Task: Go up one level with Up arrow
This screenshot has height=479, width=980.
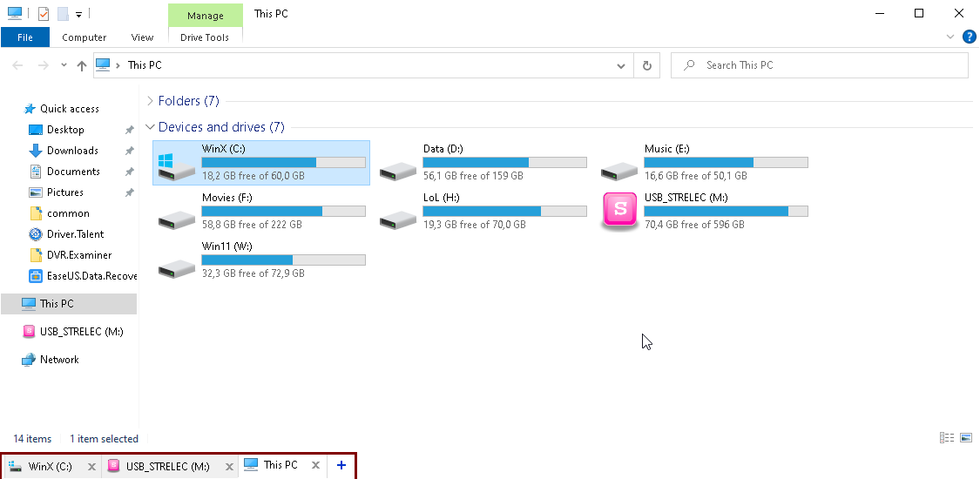Action: point(81,65)
